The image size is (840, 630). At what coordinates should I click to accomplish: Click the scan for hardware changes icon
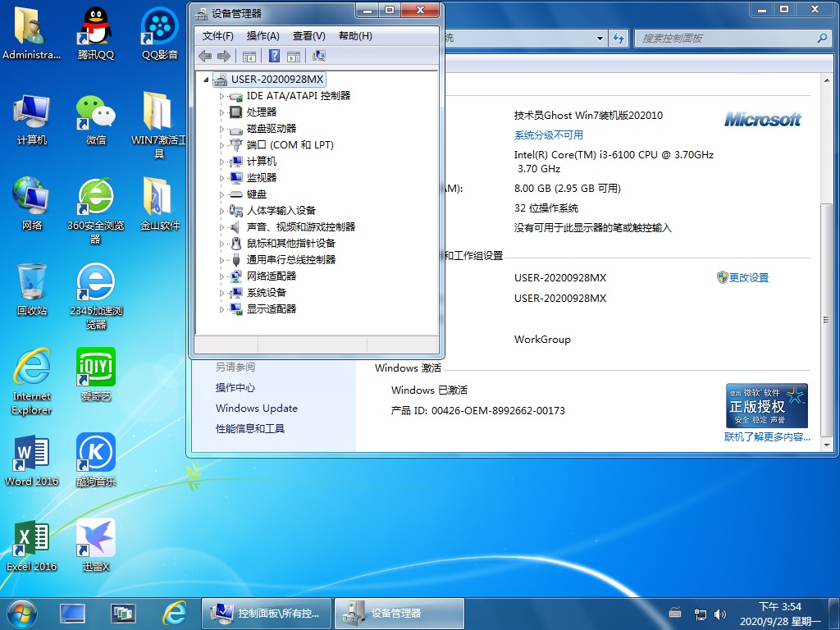[319, 56]
